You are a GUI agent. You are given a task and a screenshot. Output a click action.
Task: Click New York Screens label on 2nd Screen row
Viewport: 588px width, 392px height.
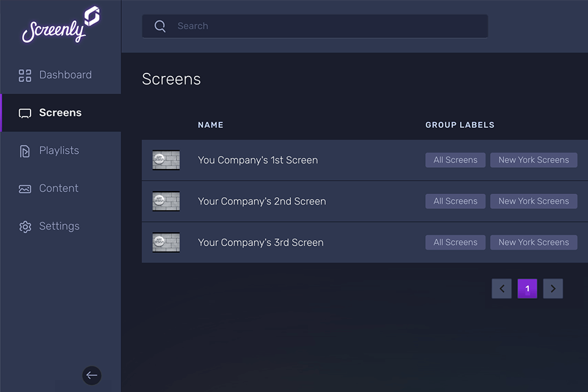pos(533,202)
